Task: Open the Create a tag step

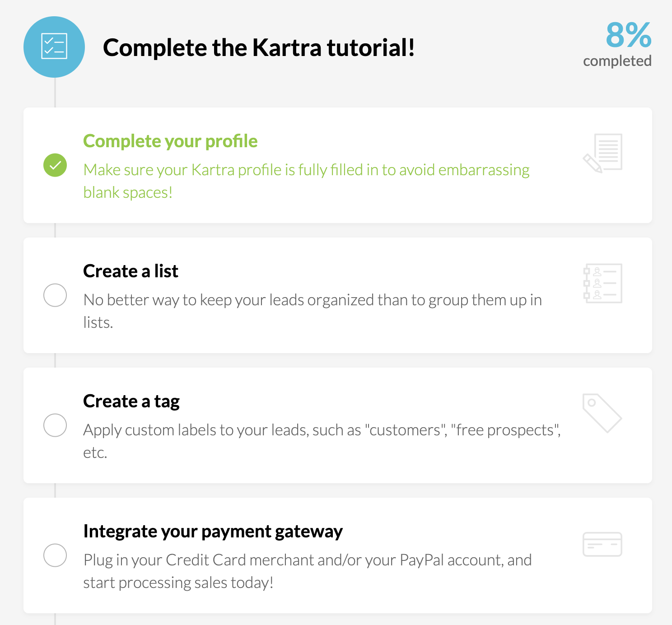Action: point(131,401)
